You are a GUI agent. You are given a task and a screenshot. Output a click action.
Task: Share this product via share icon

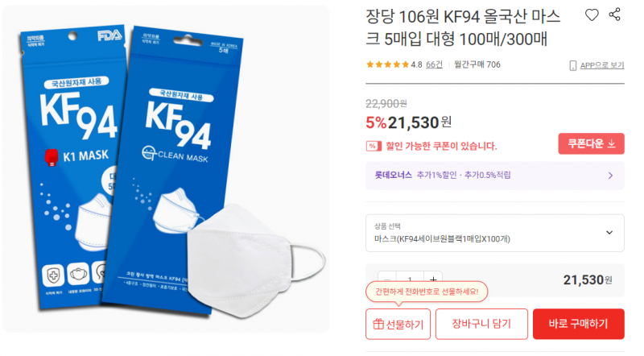tap(615, 14)
